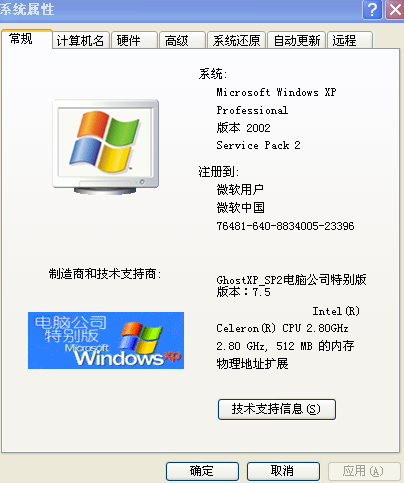Image resolution: width=404 pixels, height=483 pixels.
Task: Go to the 高级 tab
Action: 182,40
